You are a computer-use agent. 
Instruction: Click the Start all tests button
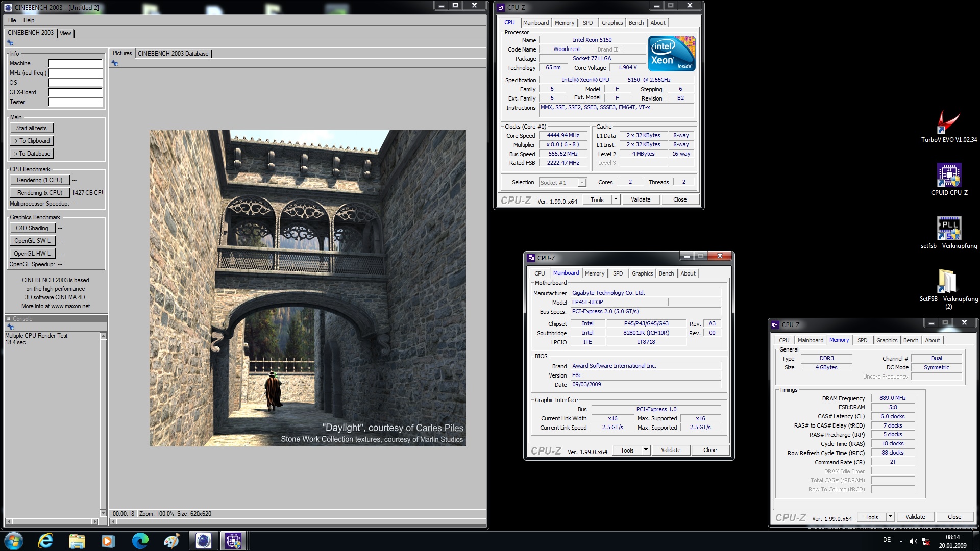[x=32, y=128]
